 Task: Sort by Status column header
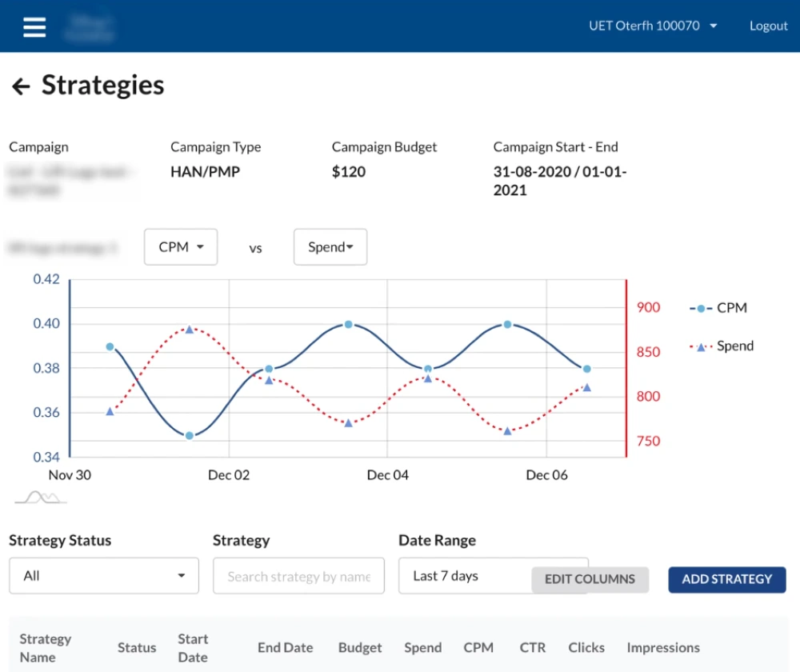click(137, 647)
